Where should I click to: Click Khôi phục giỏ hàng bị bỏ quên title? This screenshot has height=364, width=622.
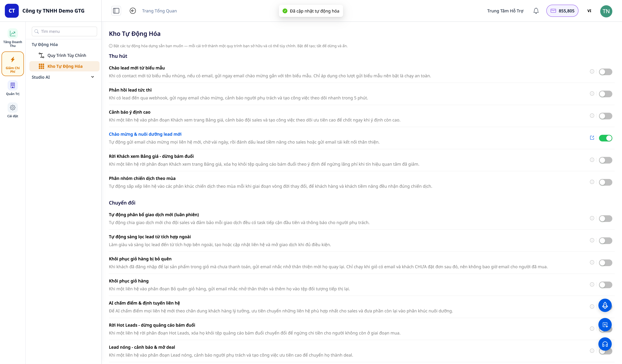tap(140, 259)
